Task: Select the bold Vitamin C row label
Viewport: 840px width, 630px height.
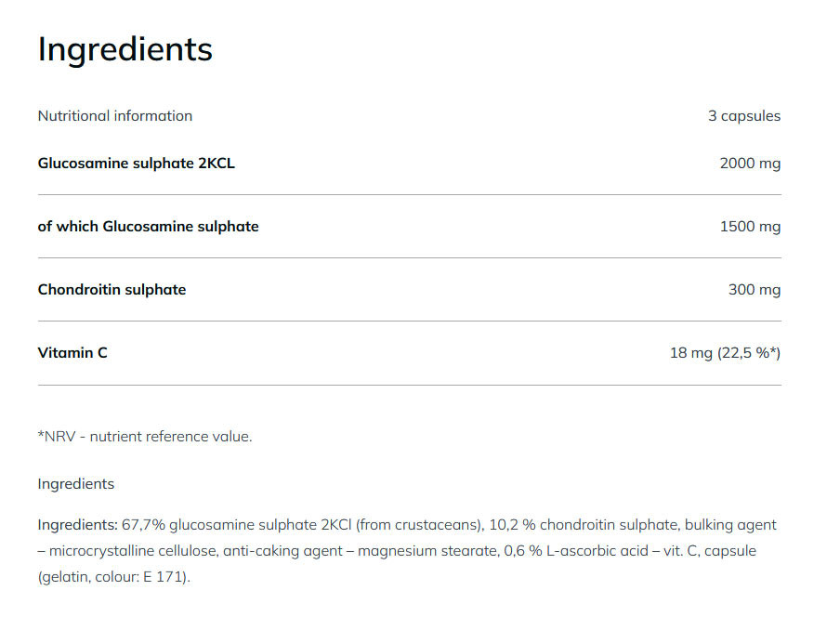Action: [x=72, y=353]
